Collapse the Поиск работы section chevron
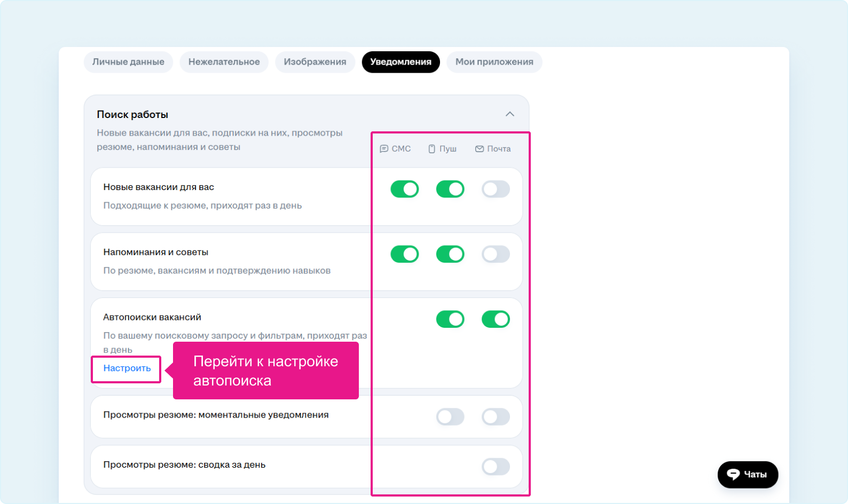 point(509,114)
